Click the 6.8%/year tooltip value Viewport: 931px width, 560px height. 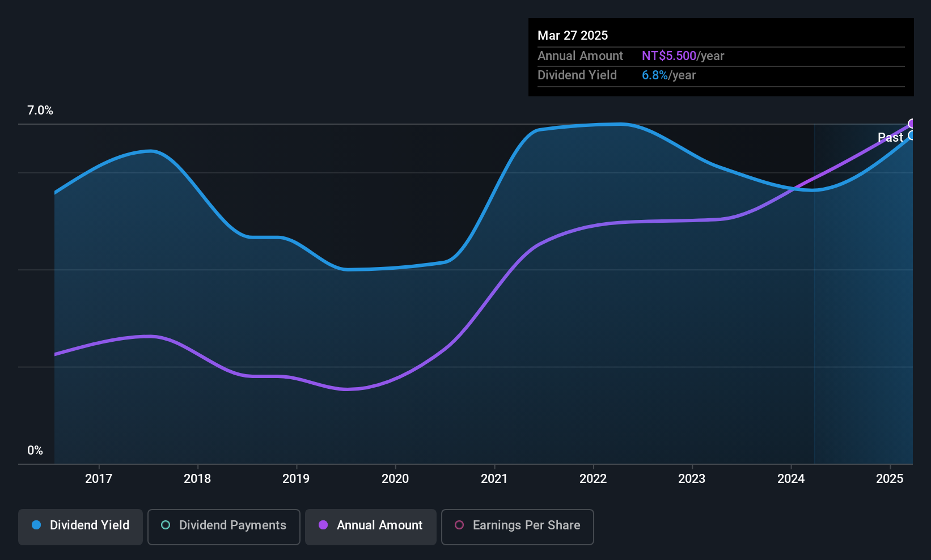pyautogui.click(x=668, y=75)
